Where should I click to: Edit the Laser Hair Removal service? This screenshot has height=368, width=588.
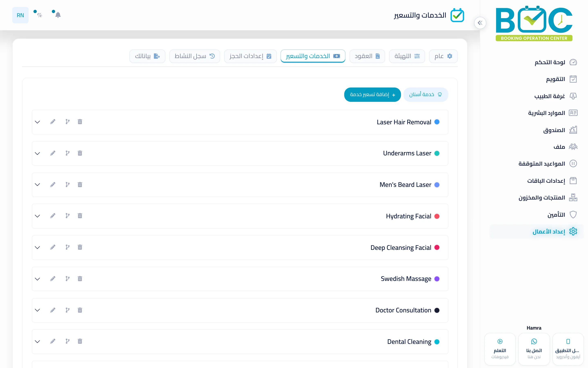coord(53,122)
